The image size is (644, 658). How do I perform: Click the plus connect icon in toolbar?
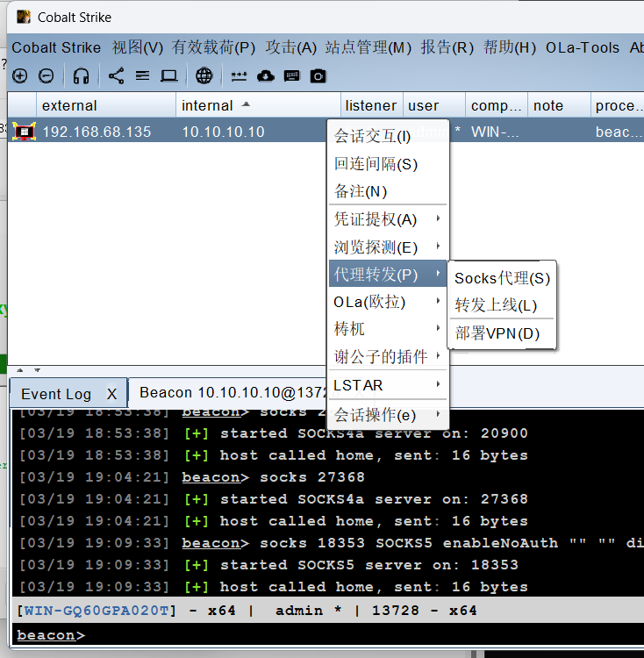tap(19, 76)
